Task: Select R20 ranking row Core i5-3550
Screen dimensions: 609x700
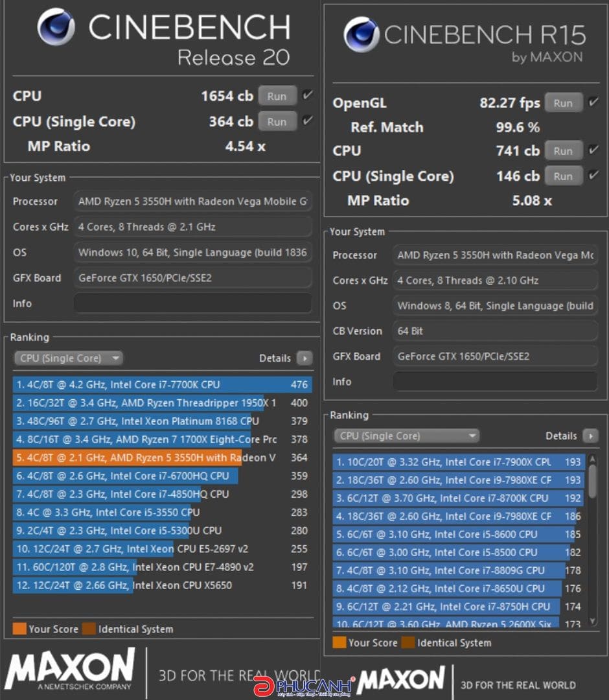Action: (163, 512)
